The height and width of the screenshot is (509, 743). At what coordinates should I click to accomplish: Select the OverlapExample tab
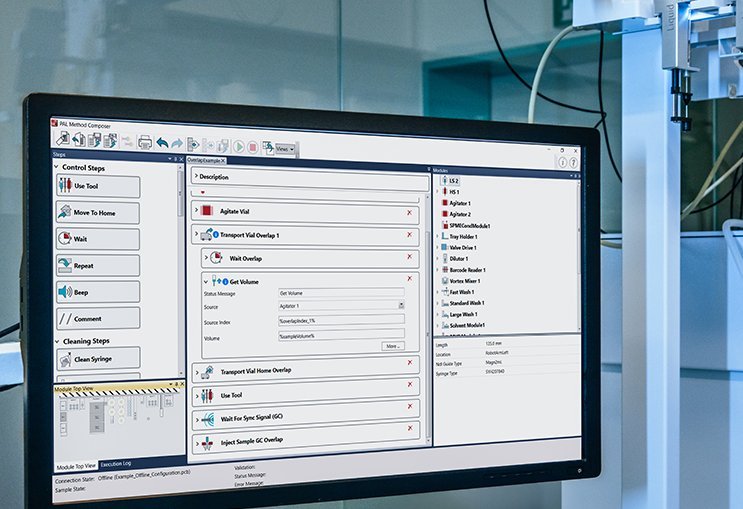[x=204, y=160]
